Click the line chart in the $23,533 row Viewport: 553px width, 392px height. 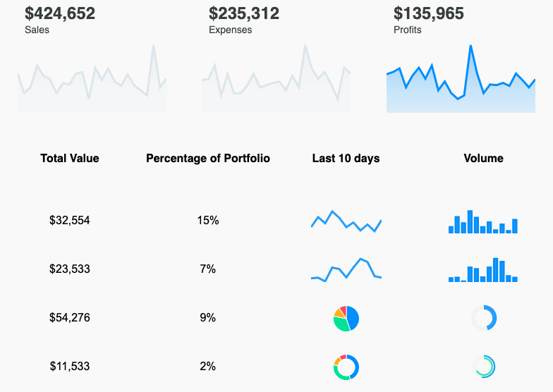[x=346, y=270]
